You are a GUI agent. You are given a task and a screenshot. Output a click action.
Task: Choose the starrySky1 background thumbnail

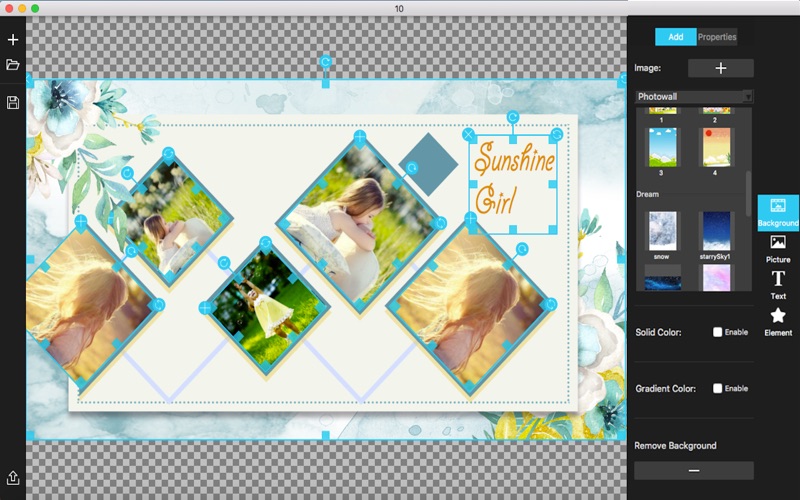[x=715, y=229]
